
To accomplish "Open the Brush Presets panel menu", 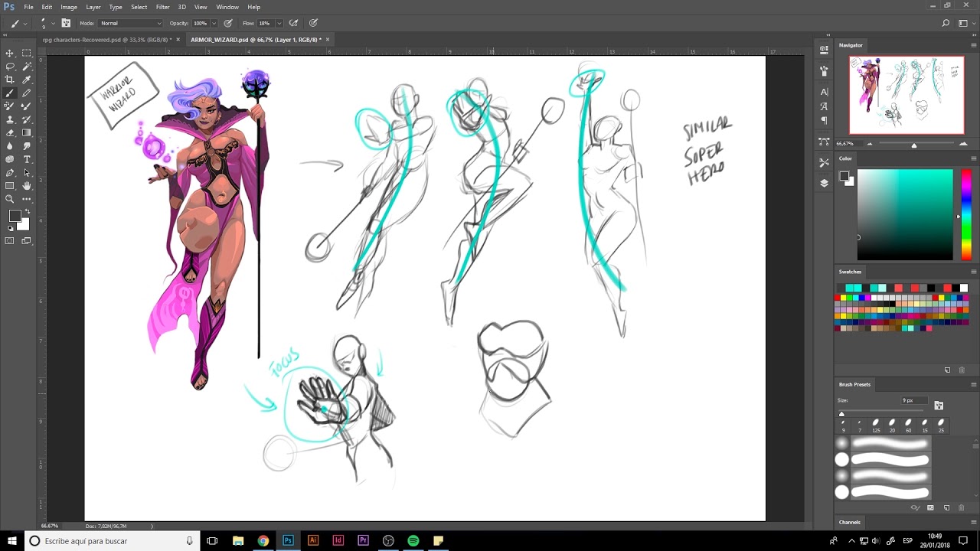I will coord(974,384).
